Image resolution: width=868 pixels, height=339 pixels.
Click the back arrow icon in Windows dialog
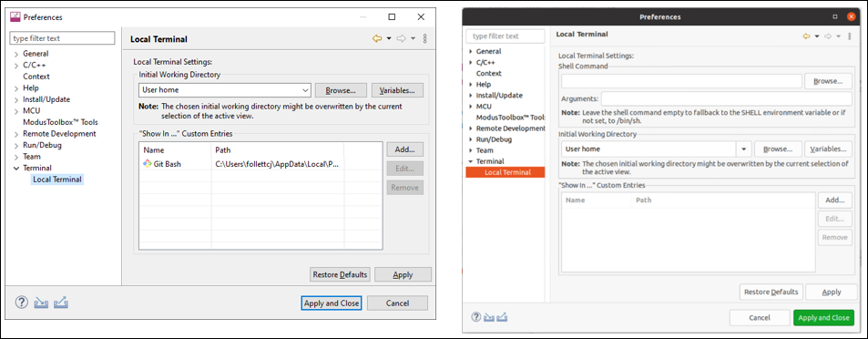378,39
